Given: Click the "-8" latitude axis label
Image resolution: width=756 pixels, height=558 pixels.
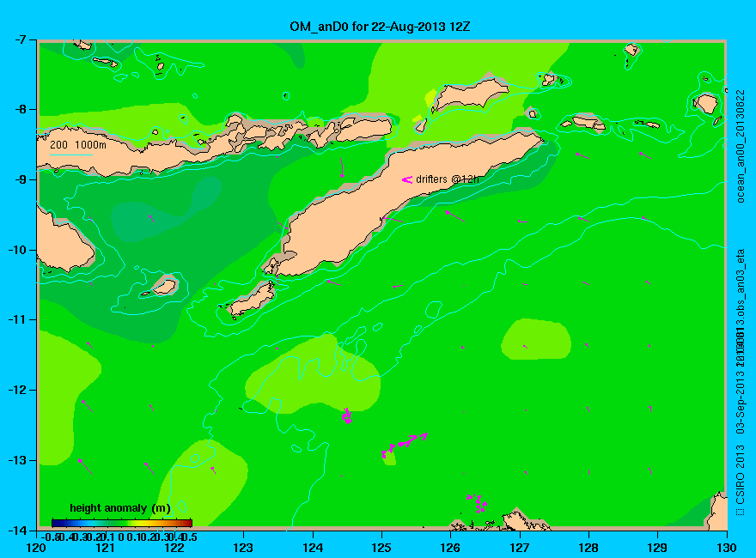Looking at the screenshot, I should (21, 109).
